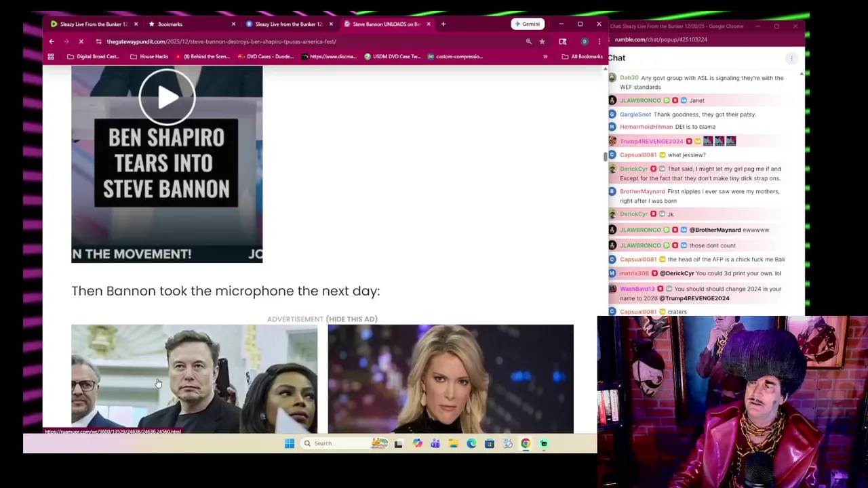This screenshot has height=488, width=868.
Task: Open Digital Broad Cast bookmark folder
Action: 94,56
